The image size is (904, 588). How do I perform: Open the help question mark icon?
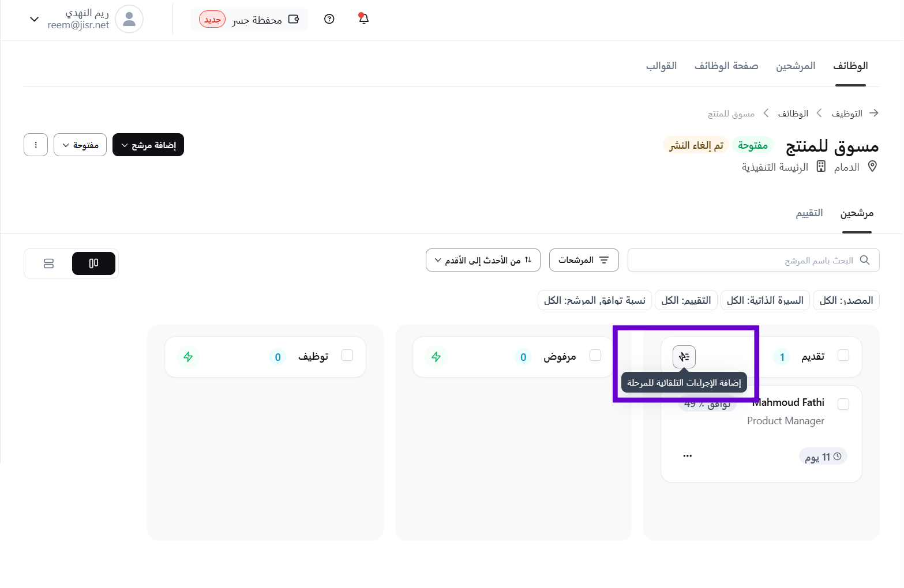[329, 19]
